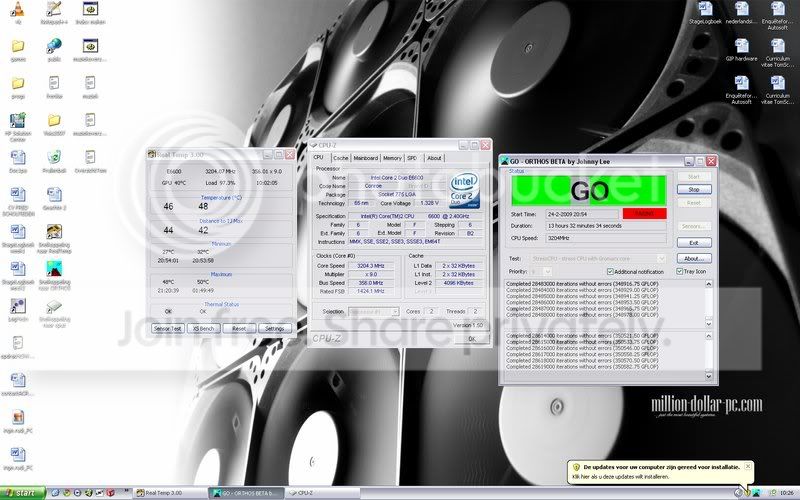Click the Internet Explorer quick launch icon
This screenshot has height=500, width=800.
click(x=56, y=493)
